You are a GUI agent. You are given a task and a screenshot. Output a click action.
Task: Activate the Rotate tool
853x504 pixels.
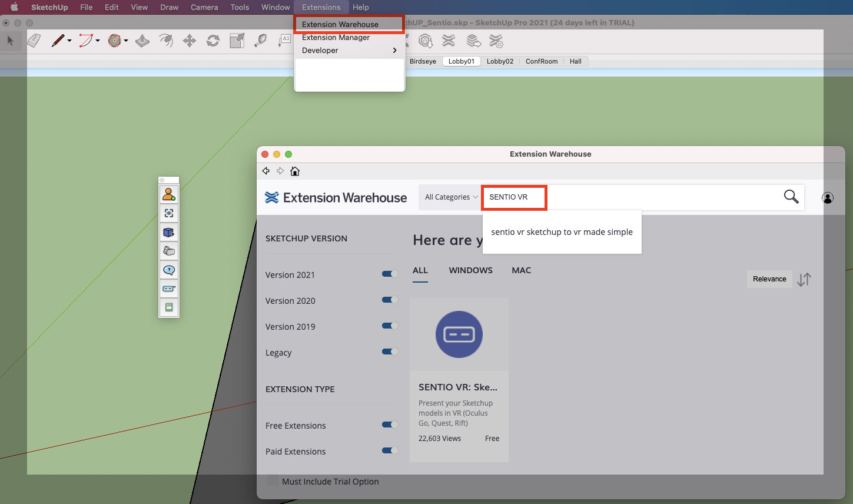pyautogui.click(x=213, y=41)
